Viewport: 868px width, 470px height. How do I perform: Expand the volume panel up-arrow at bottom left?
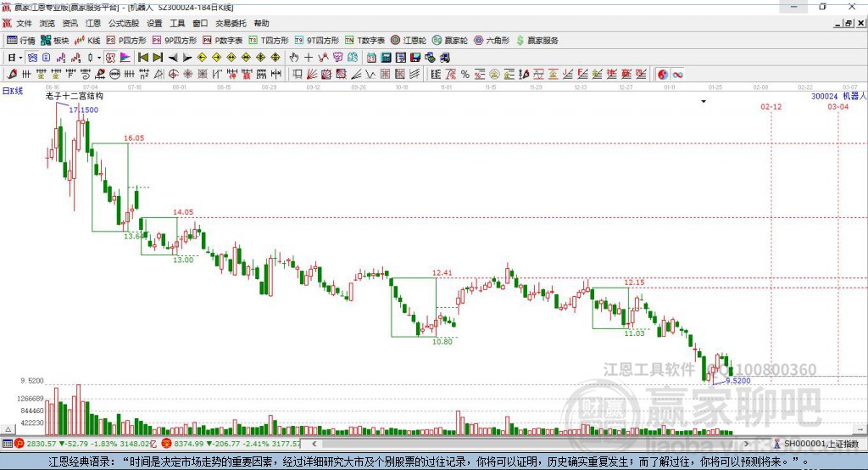8,429
